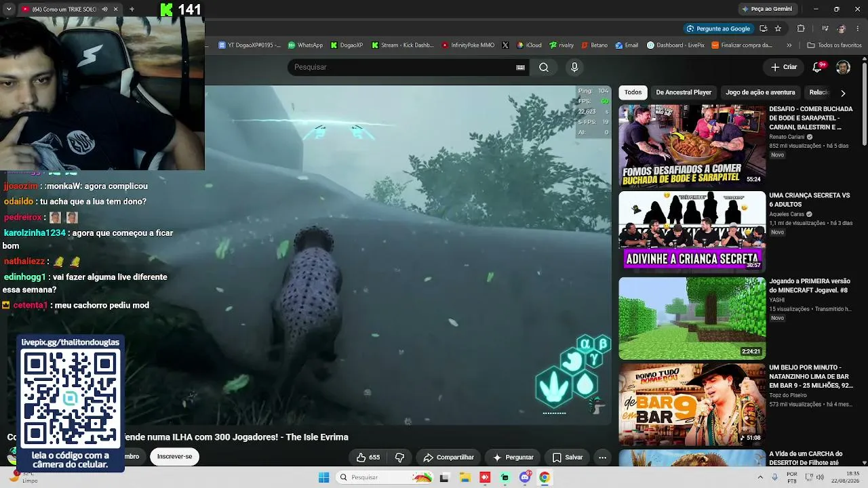The width and height of the screenshot is (868, 488).
Task: Open more actions menu below the video
Action: tap(602, 457)
